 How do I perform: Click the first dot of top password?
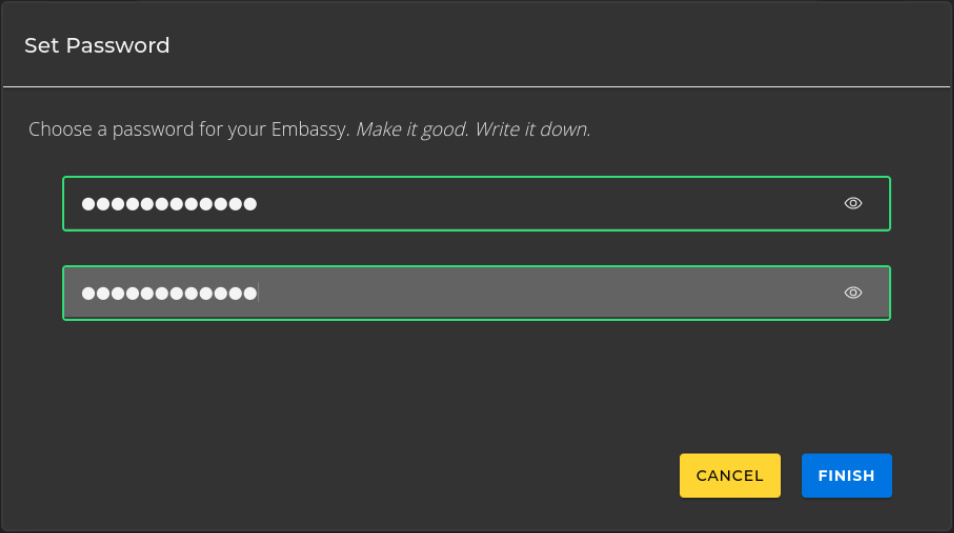pos(88,204)
